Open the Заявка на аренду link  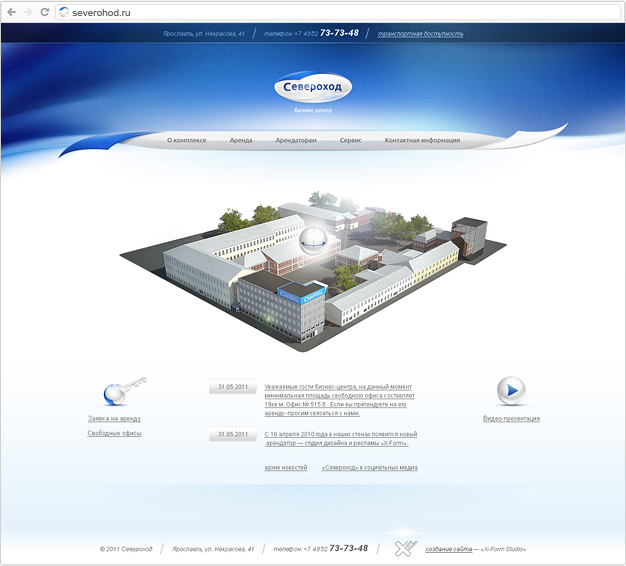pyautogui.click(x=114, y=419)
